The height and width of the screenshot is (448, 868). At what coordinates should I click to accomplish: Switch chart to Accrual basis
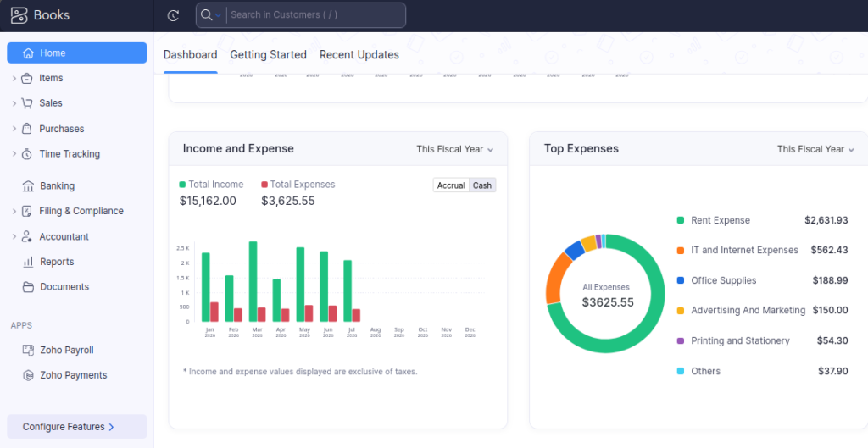(451, 185)
